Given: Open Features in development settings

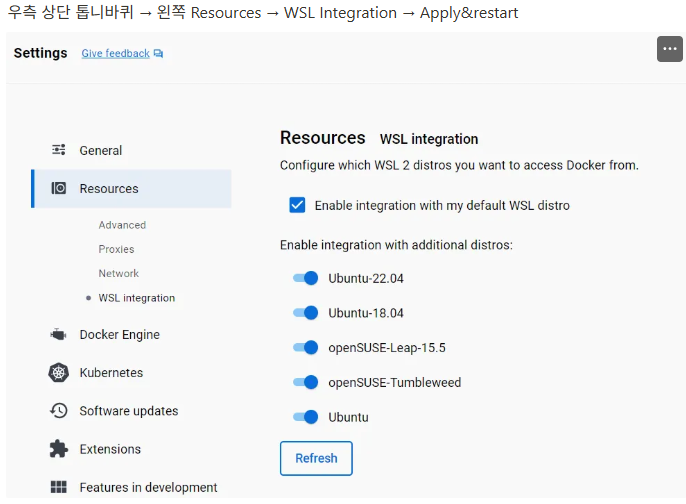Looking at the screenshot, I should (x=148, y=487).
